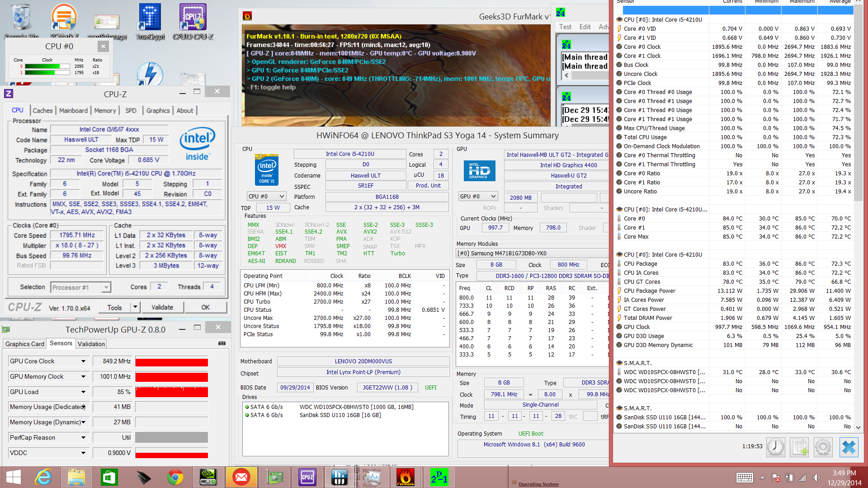Select the CPU Package Power sensor row
This screenshot has height=488, width=868.
734,291
